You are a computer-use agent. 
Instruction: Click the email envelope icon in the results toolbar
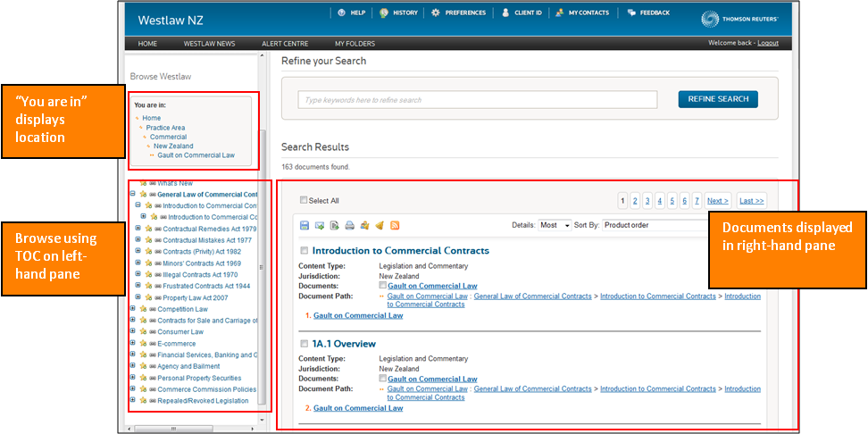coord(320,225)
